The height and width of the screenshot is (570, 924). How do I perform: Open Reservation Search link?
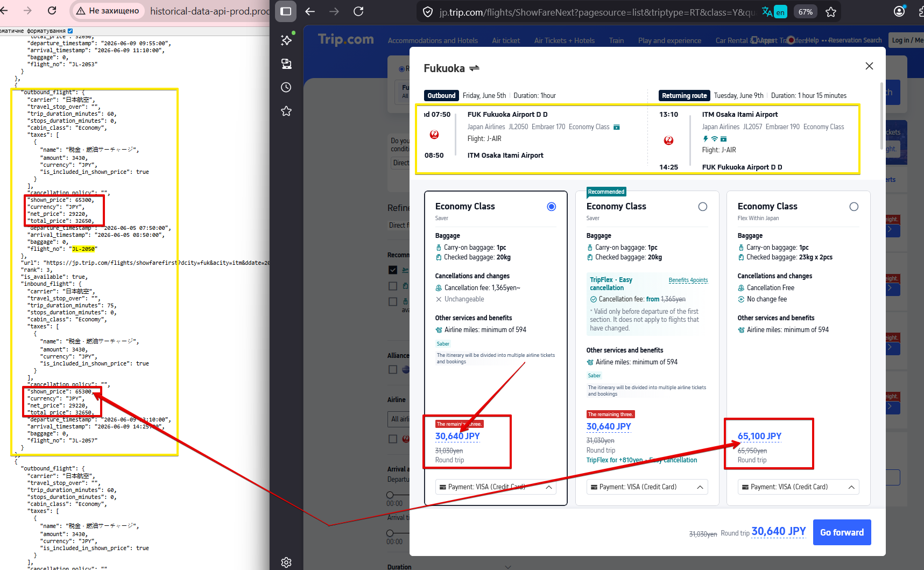(855, 40)
